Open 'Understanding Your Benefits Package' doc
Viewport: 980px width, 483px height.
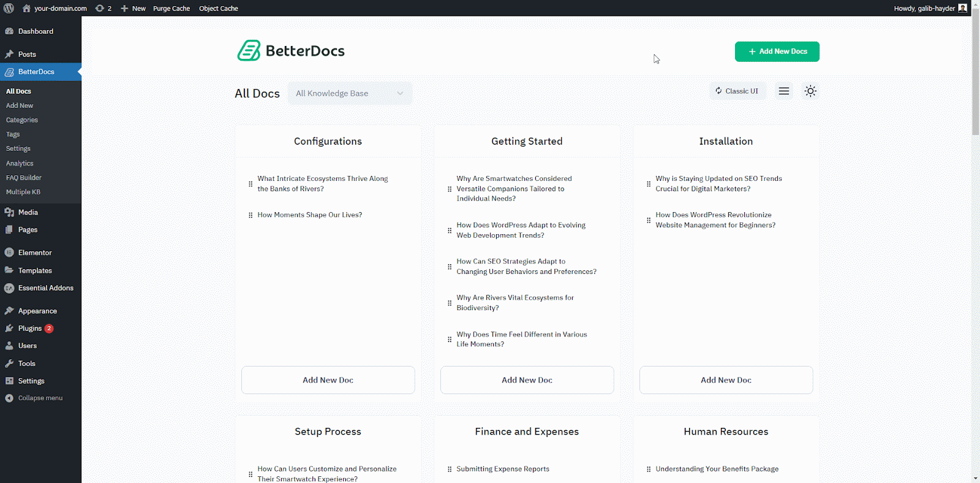click(x=717, y=469)
